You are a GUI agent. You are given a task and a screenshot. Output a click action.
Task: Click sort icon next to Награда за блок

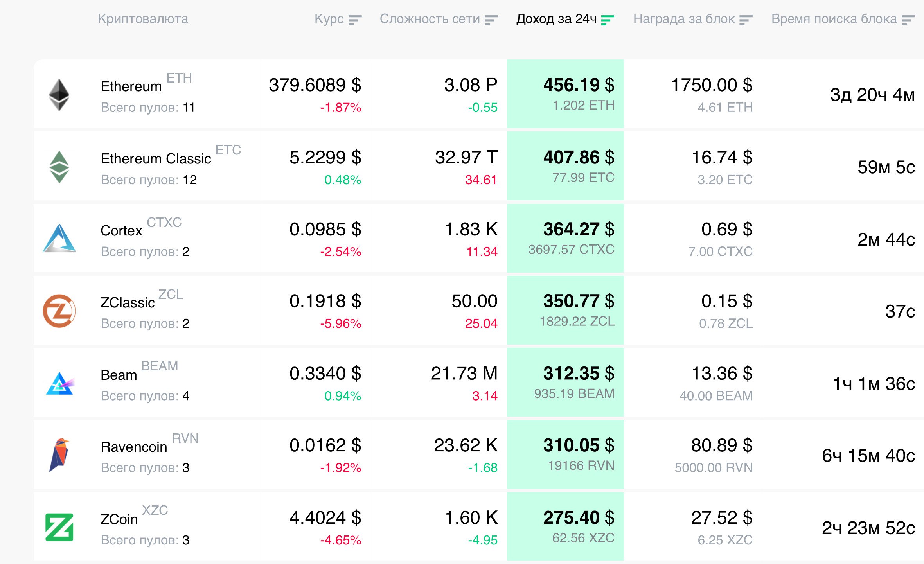(x=746, y=20)
